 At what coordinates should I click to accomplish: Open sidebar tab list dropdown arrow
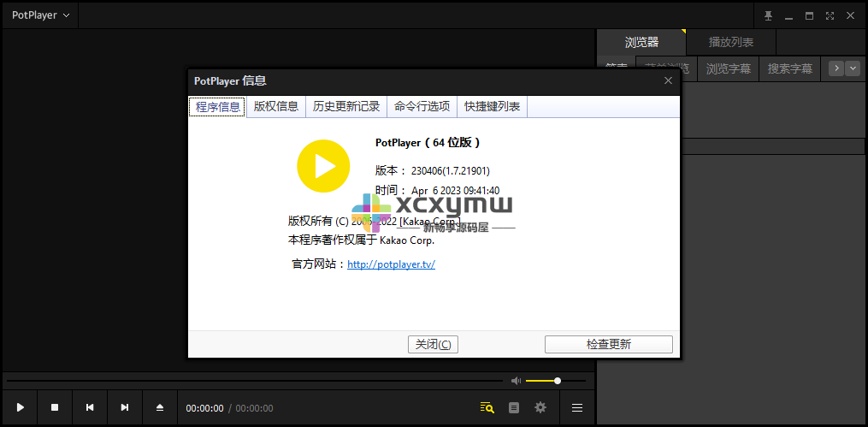click(853, 68)
